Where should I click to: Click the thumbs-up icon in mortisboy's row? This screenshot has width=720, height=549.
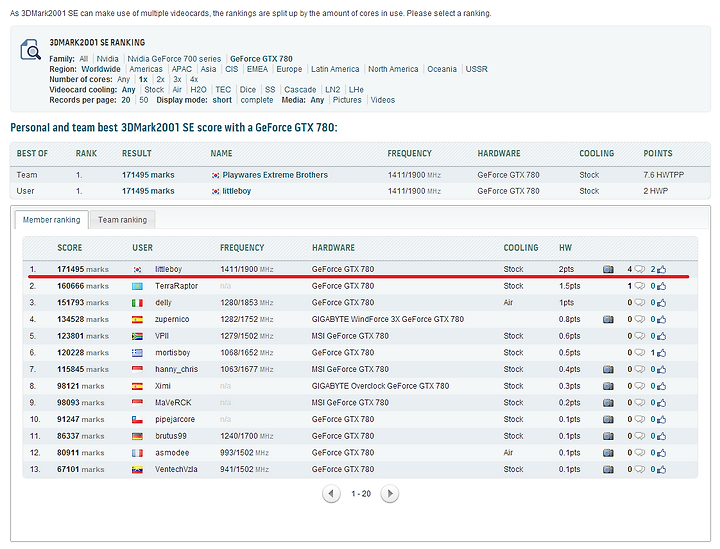[661, 353]
